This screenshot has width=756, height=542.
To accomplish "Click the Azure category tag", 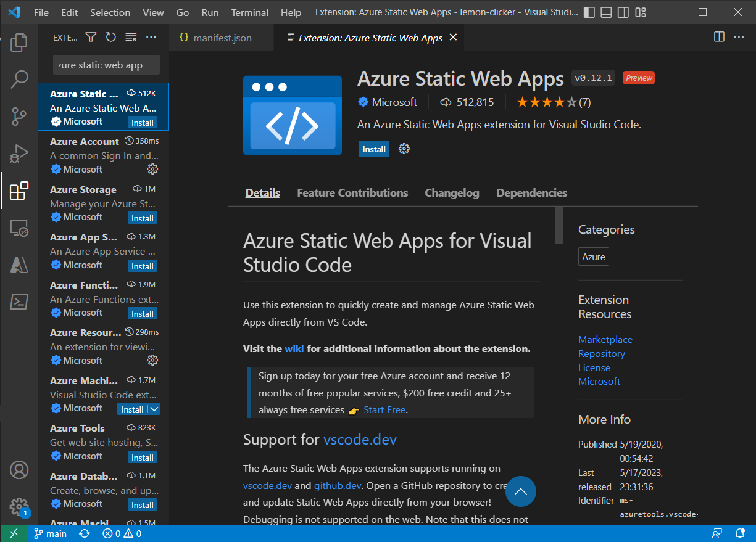I will [x=594, y=257].
